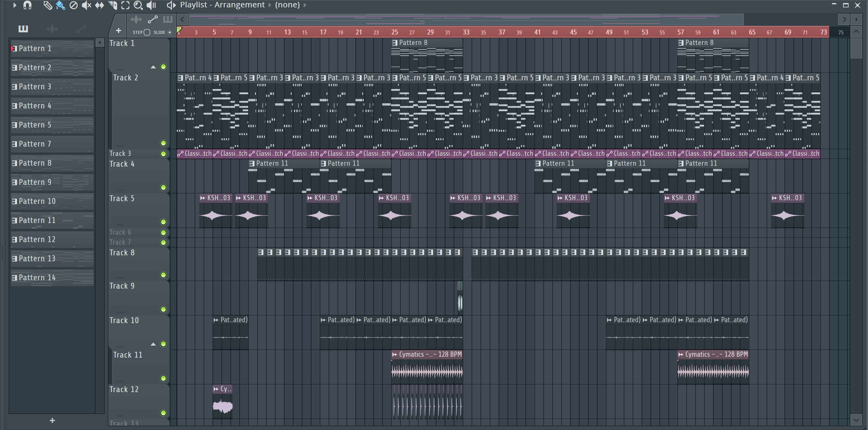
Task: Focus pattern clips using keyboard icon
Action: click(168, 19)
